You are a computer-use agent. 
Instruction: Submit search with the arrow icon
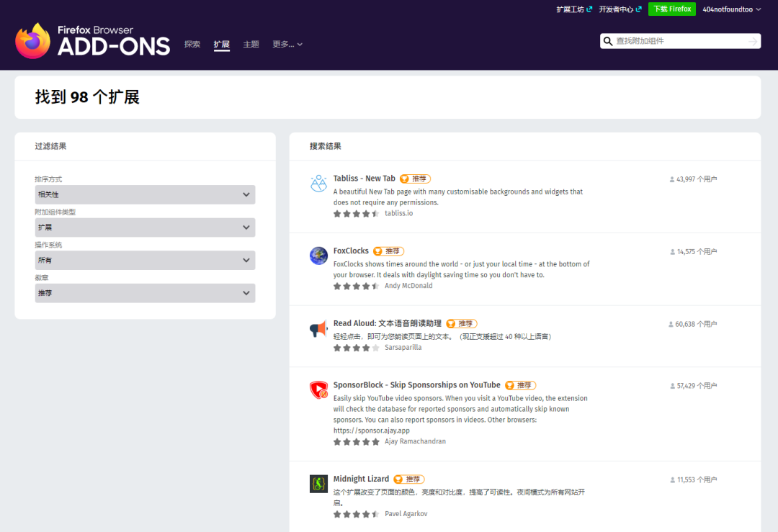pyautogui.click(x=753, y=41)
